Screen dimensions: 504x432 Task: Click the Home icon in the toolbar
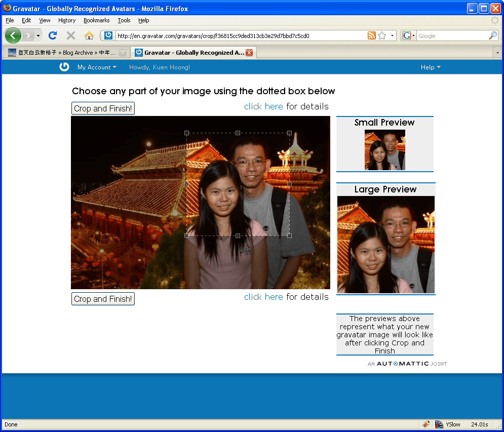click(89, 35)
